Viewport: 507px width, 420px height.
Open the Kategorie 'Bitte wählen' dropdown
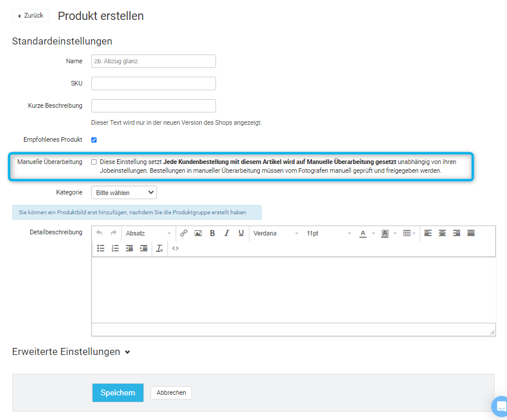point(124,193)
